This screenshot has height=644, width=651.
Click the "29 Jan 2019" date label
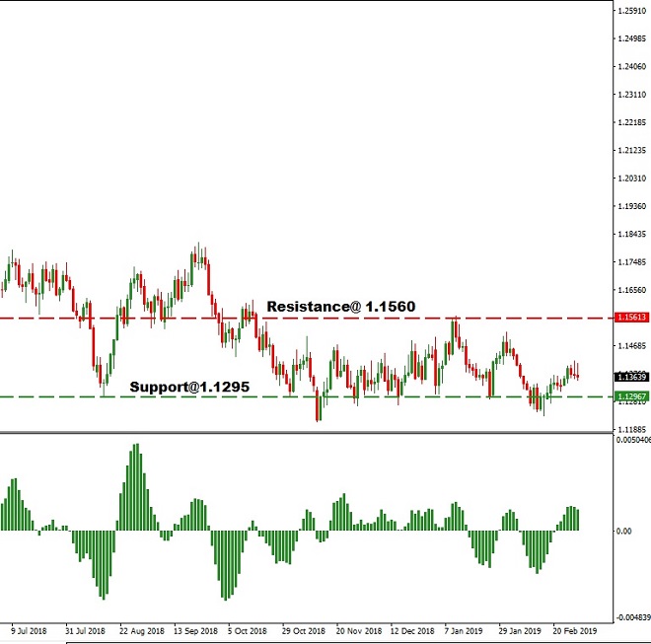pos(520,631)
